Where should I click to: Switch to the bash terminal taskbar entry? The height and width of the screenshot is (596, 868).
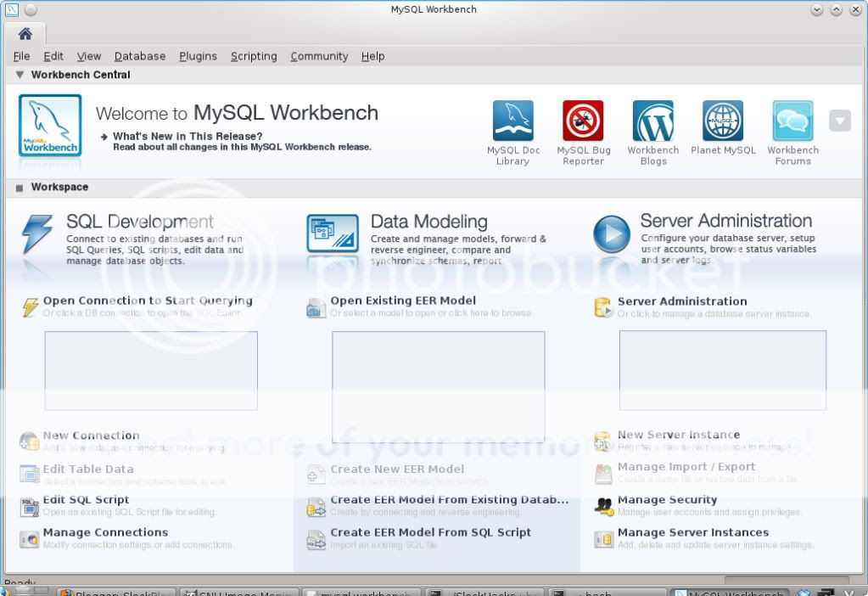pyautogui.click(x=606, y=592)
